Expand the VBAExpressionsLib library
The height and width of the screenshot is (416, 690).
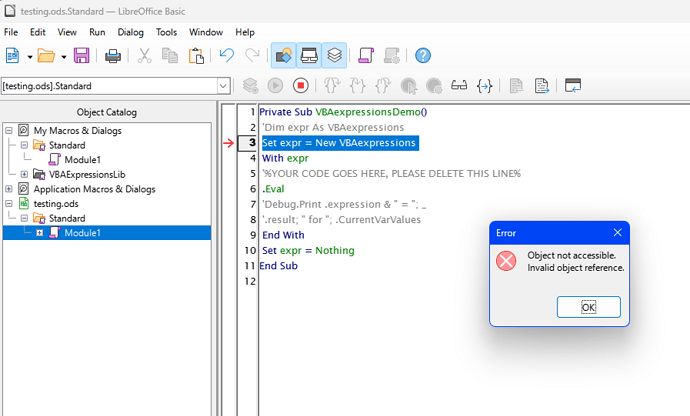24,174
